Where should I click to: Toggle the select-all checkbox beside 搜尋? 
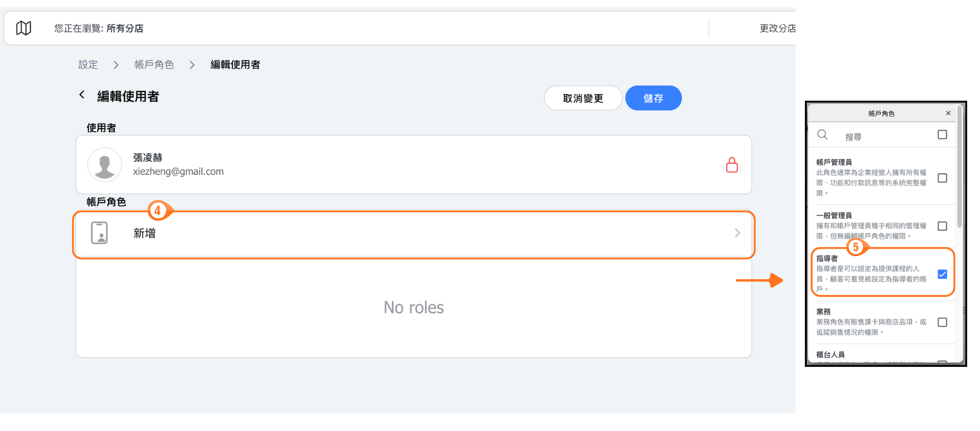(942, 135)
